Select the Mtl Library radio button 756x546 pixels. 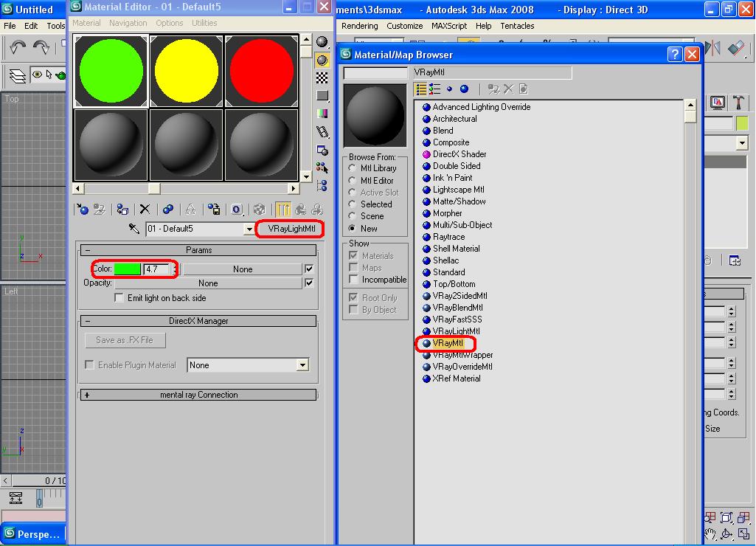353,168
